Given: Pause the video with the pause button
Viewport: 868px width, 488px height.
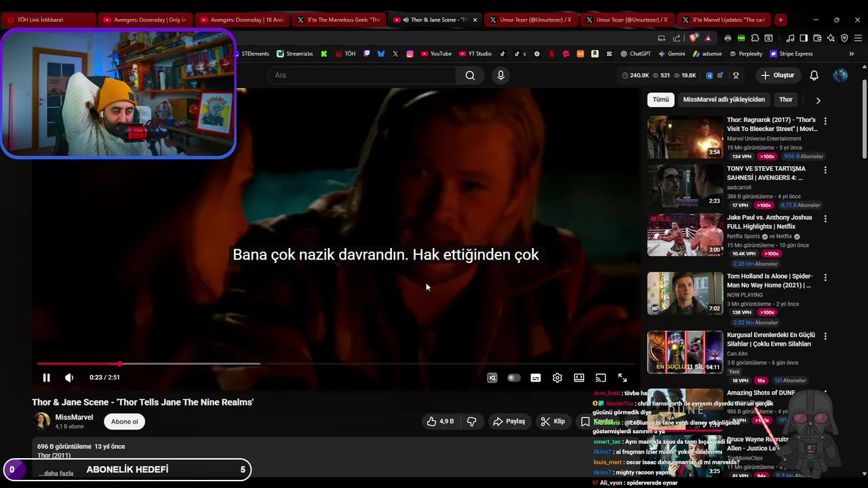Looking at the screenshot, I should (46, 378).
